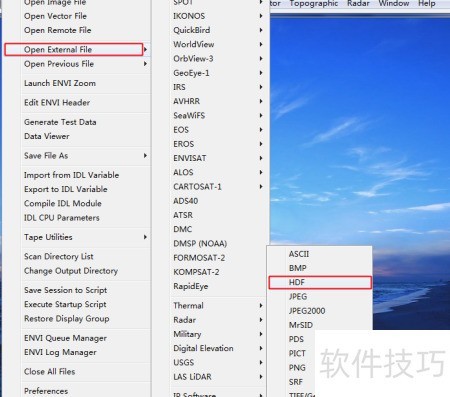Select JPEG generic format
Image resolution: width=450 pixels, height=397 pixels.
(298, 296)
